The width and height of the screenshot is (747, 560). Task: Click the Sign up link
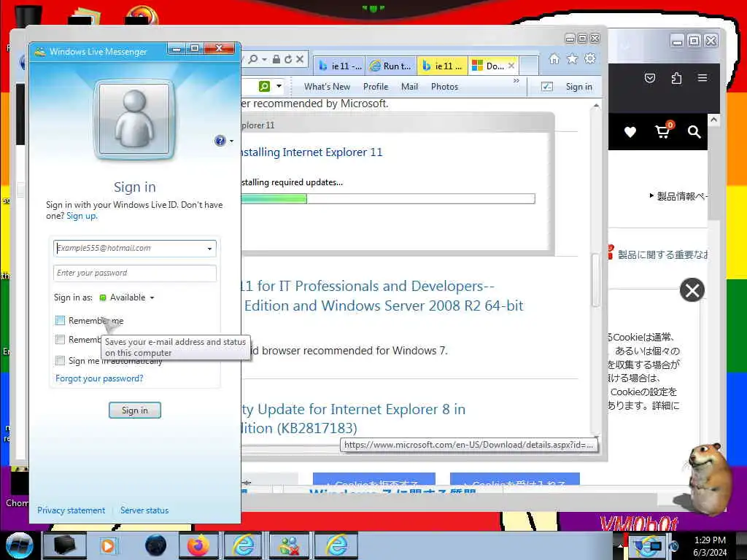tap(81, 216)
